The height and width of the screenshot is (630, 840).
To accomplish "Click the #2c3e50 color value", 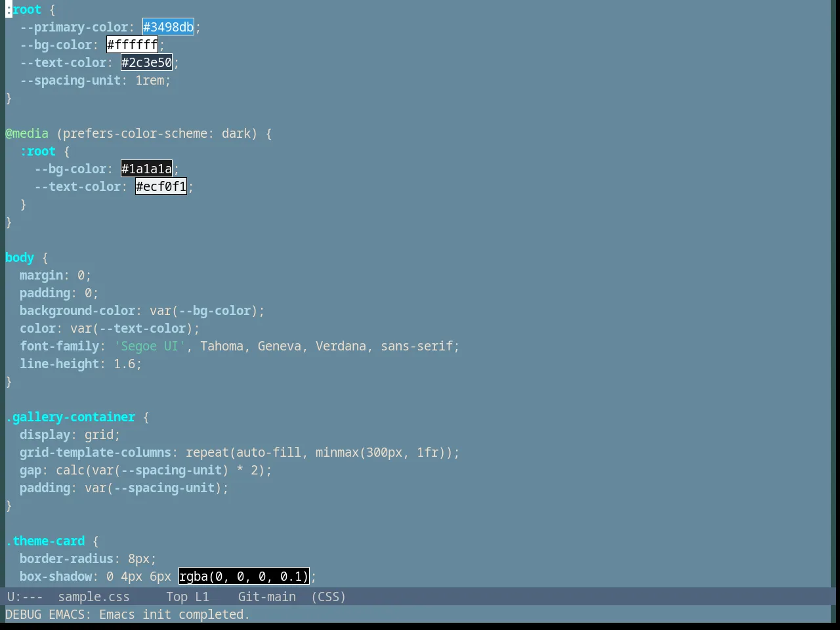I will click(147, 62).
